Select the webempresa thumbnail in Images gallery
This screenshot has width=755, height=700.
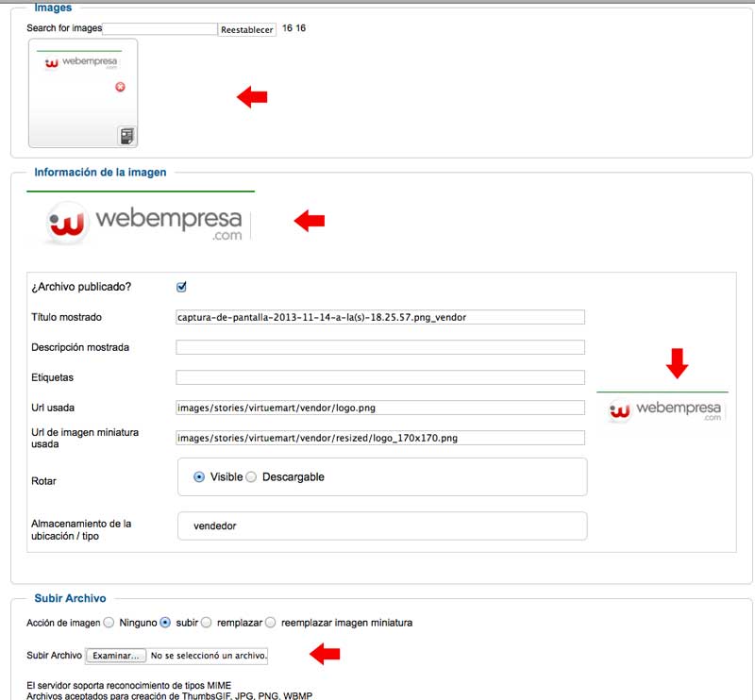(x=83, y=92)
